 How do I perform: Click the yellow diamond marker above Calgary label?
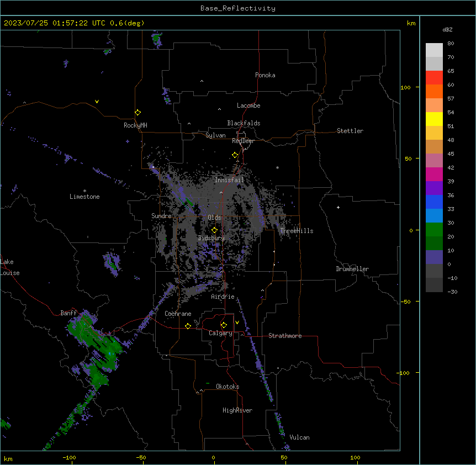tap(224, 325)
